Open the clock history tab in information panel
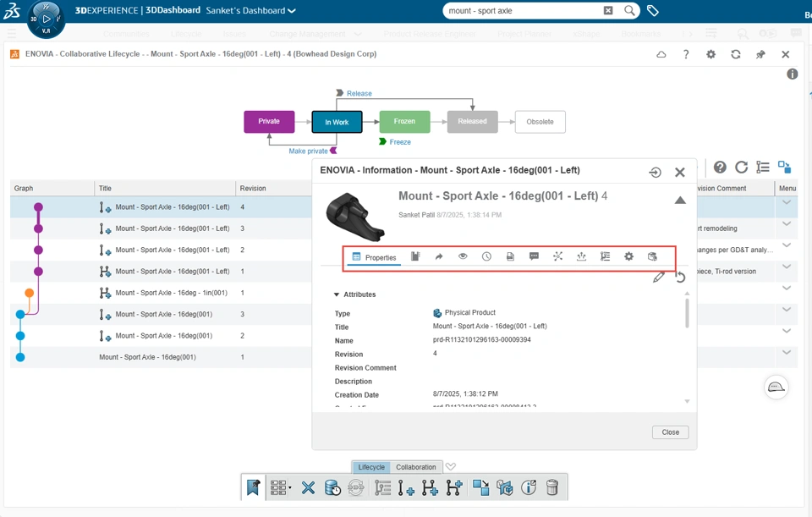This screenshot has width=812, height=517. coord(487,256)
